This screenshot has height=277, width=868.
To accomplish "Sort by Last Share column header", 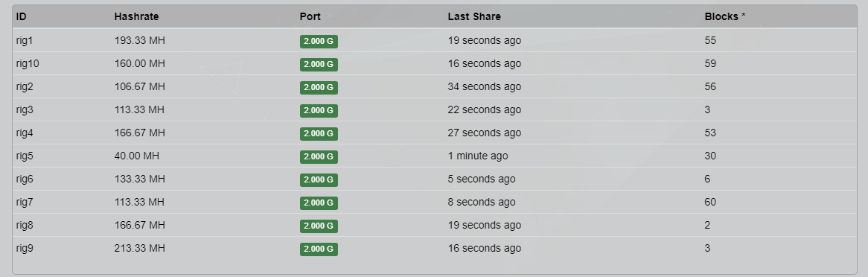I will pyautogui.click(x=474, y=16).
